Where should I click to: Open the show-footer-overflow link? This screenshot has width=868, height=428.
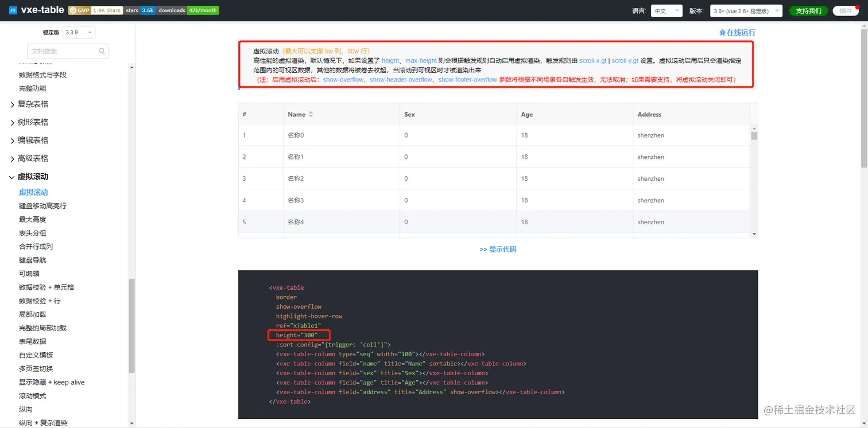pos(468,80)
